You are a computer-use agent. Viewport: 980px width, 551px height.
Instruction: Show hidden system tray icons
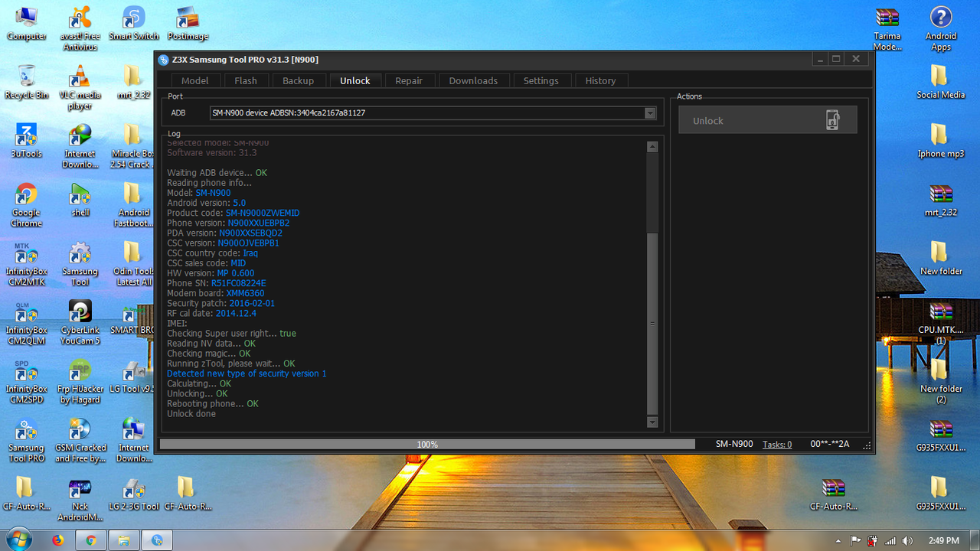coord(839,540)
